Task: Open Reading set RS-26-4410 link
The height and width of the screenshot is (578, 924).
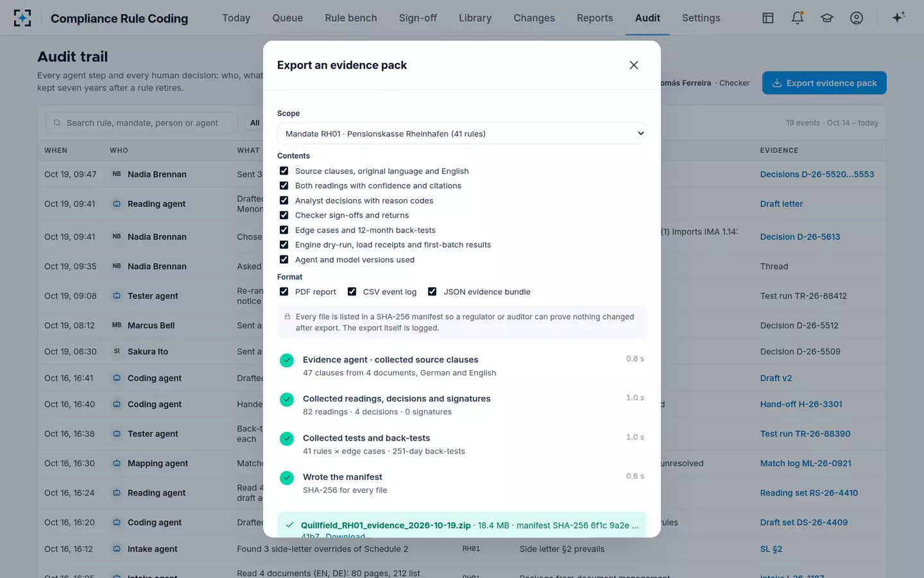Action: 809,493
